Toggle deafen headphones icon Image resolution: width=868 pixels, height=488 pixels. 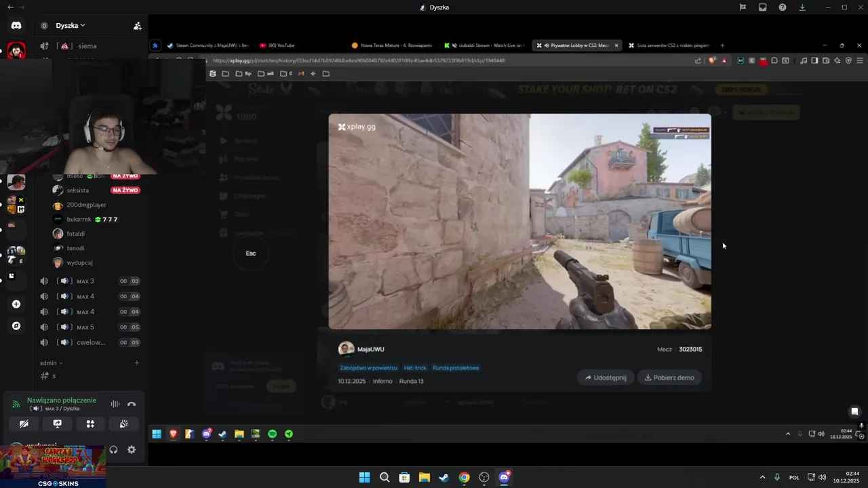pos(113,449)
